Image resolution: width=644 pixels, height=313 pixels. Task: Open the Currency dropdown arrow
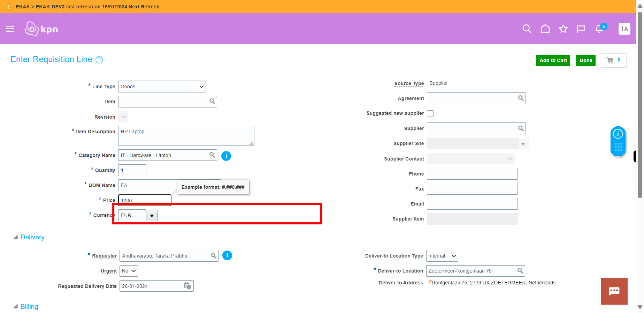click(x=152, y=216)
